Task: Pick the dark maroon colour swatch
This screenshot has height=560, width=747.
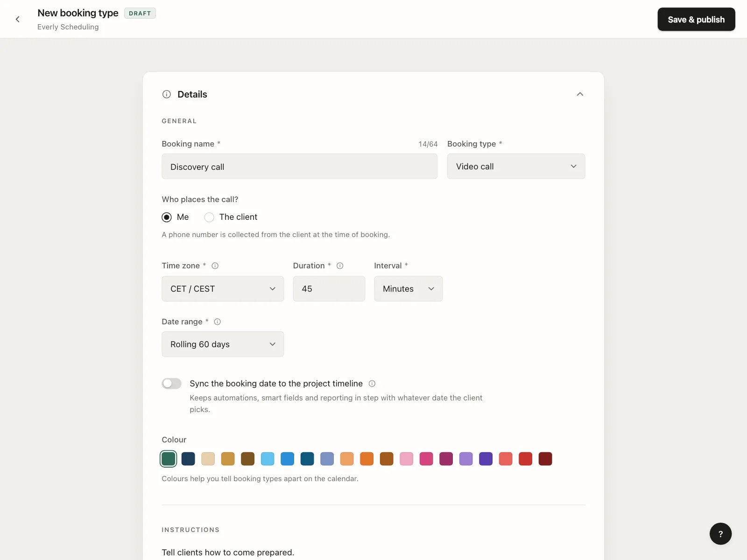Action: pos(545,459)
